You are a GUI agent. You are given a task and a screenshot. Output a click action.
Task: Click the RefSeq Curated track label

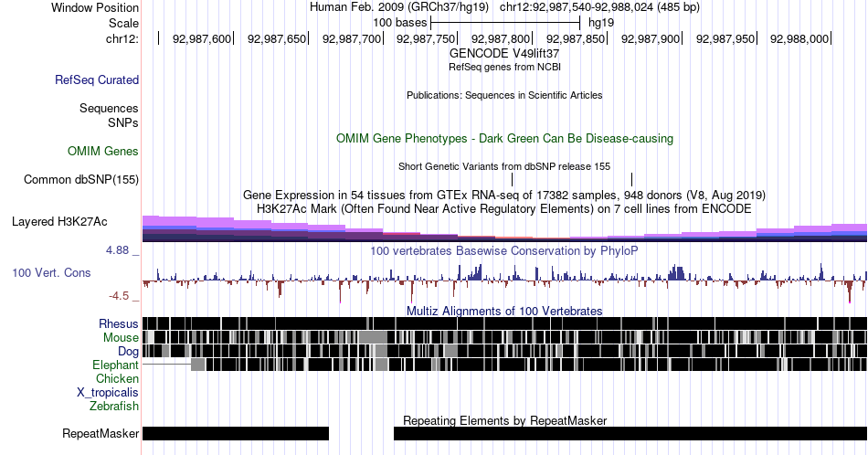[96, 79]
